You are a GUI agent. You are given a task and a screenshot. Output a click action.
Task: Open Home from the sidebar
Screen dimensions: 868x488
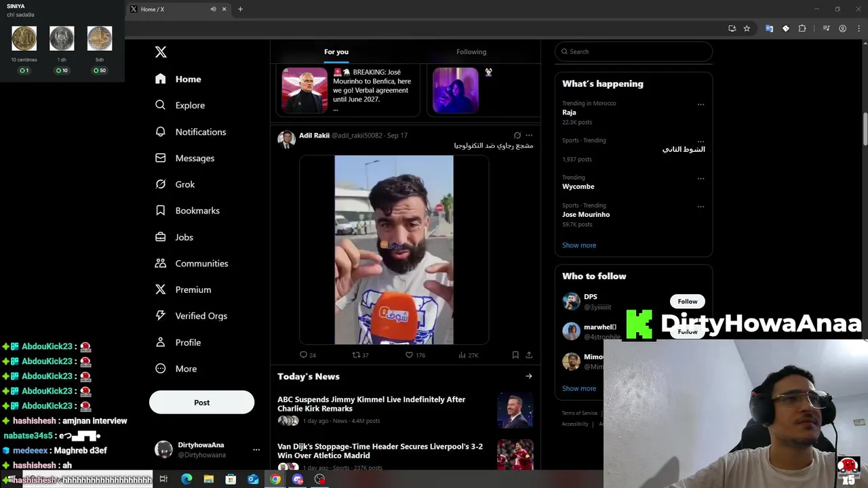178,79
